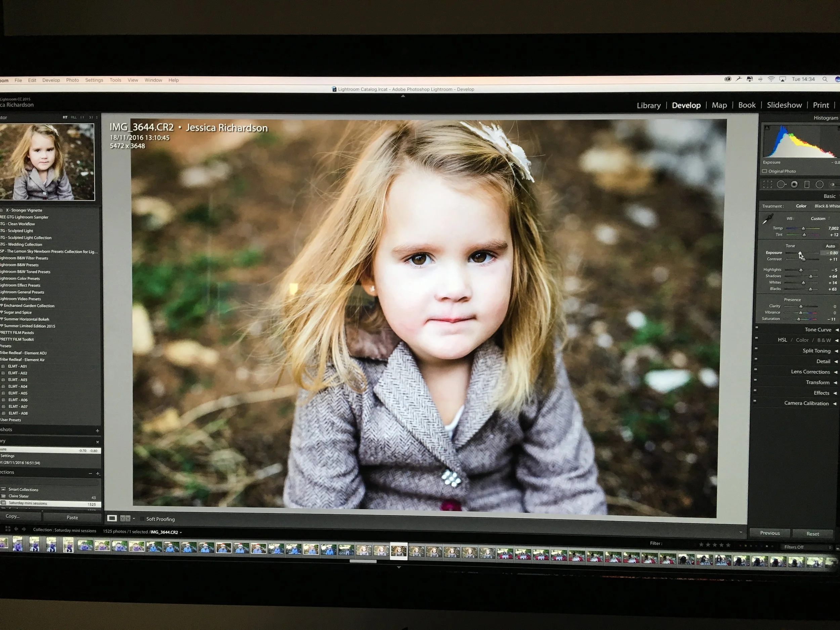Expand the Lens Corrections panel
The image size is (840, 630).
click(810, 372)
